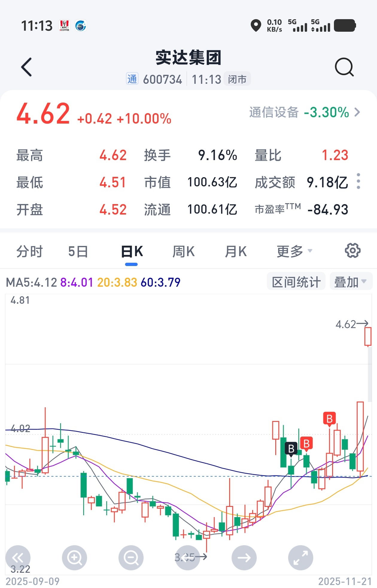The image size is (377, 588).
Task: Switch to 周K tab
Action: pos(183,251)
